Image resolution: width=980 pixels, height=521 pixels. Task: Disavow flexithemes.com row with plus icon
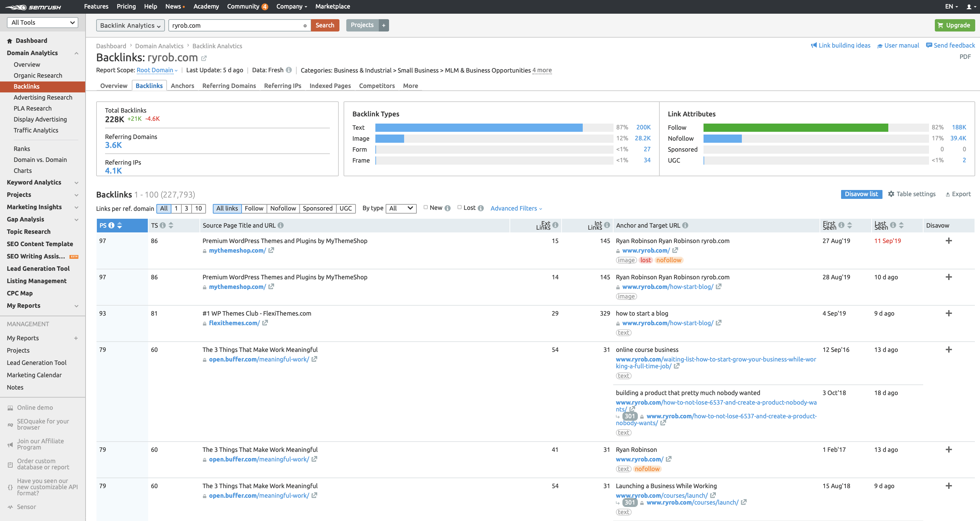click(949, 313)
